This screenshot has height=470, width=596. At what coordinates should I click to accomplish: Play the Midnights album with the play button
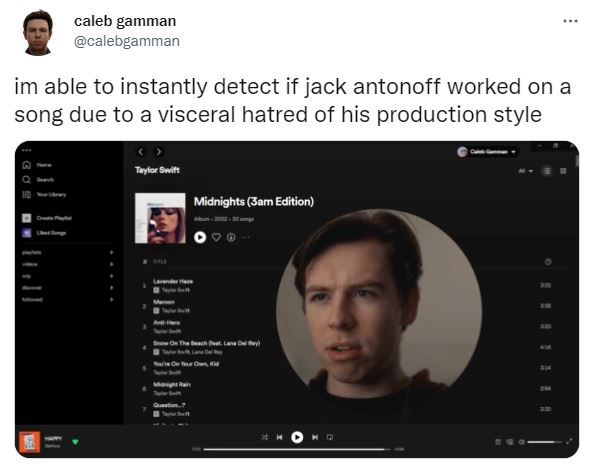tap(200, 237)
